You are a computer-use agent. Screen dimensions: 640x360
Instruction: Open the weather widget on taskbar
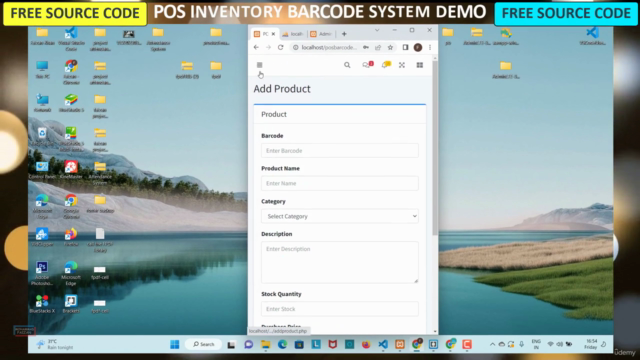[x=55, y=344]
